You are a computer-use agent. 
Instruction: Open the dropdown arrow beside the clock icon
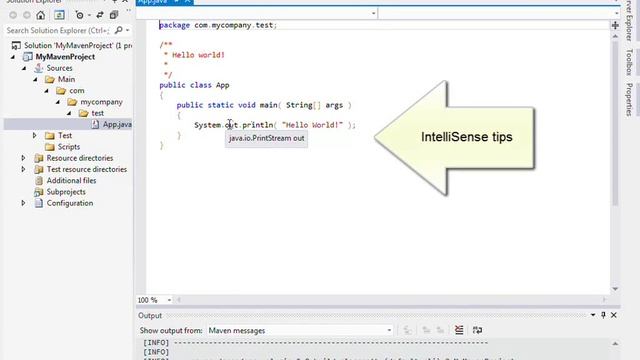pos(89,16)
